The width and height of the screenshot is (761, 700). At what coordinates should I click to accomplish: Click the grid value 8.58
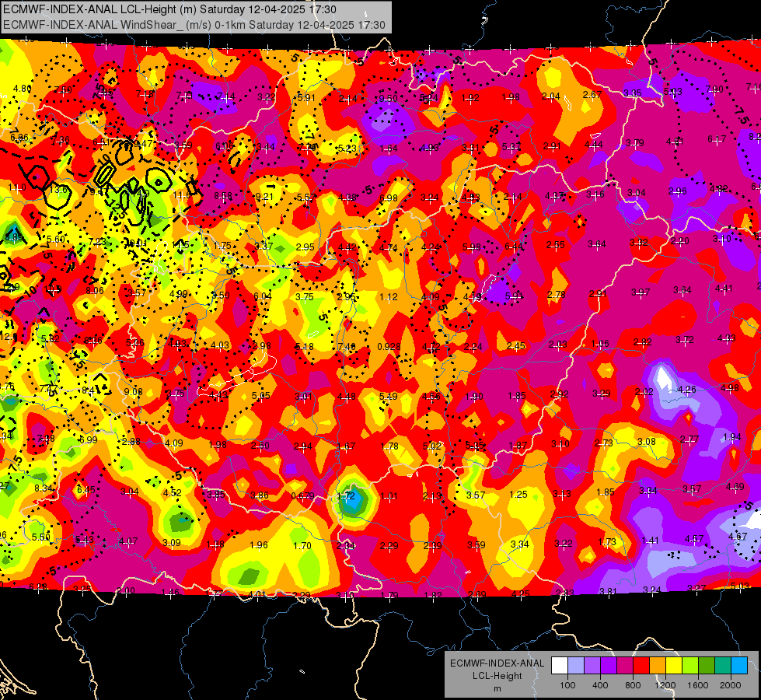[223, 196]
